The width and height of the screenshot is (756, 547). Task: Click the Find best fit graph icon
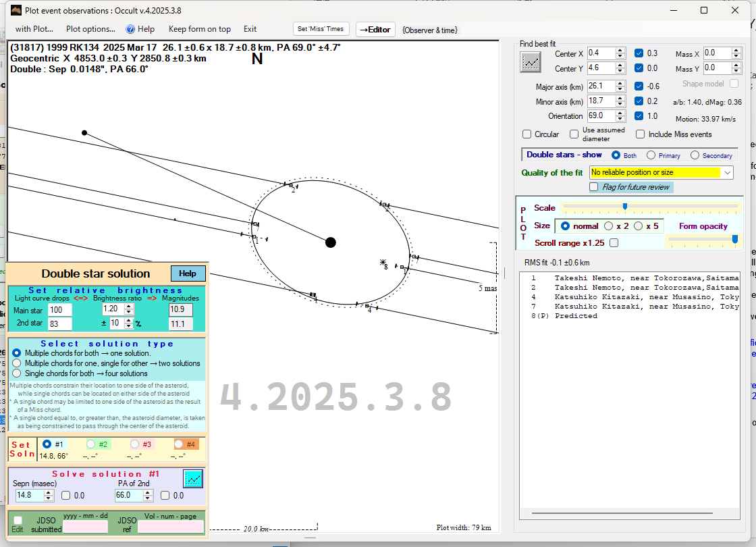tap(531, 61)
